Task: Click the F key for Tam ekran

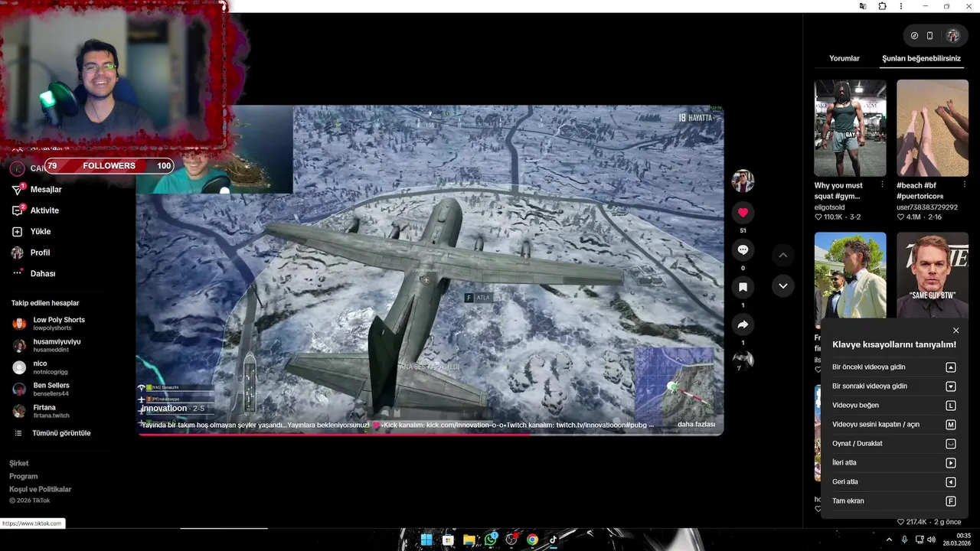Action: pos(951,501)
